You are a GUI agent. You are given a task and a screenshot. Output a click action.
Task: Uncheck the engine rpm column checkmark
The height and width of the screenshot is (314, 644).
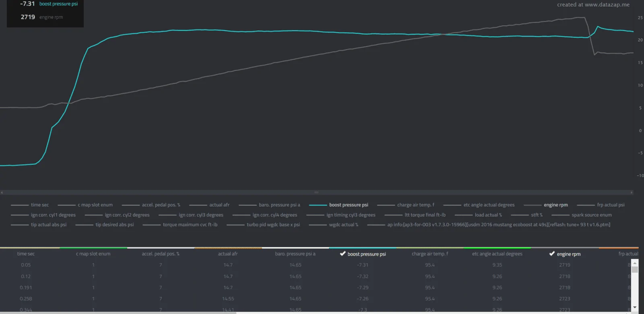point(552,254)
